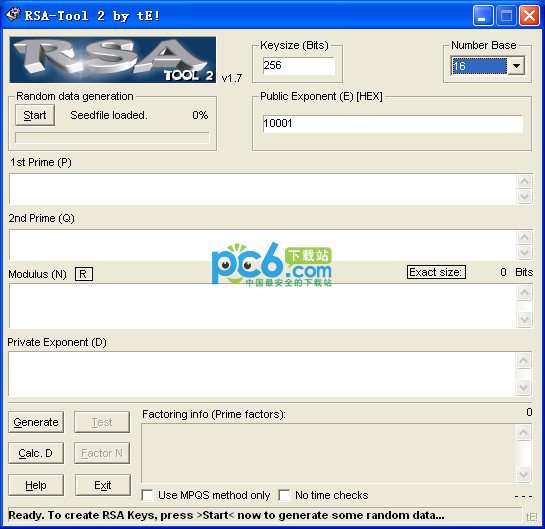The height and width of the screenshot is (529, 545).
Task: Select the Number Base value 16 field
Action: 479,66
